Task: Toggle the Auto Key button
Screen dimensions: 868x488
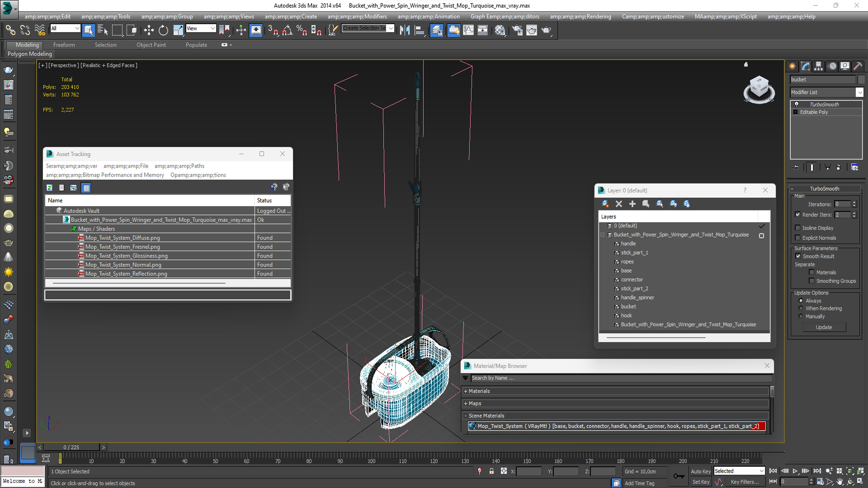Action: pyautogui.click(x=701, y=471)
